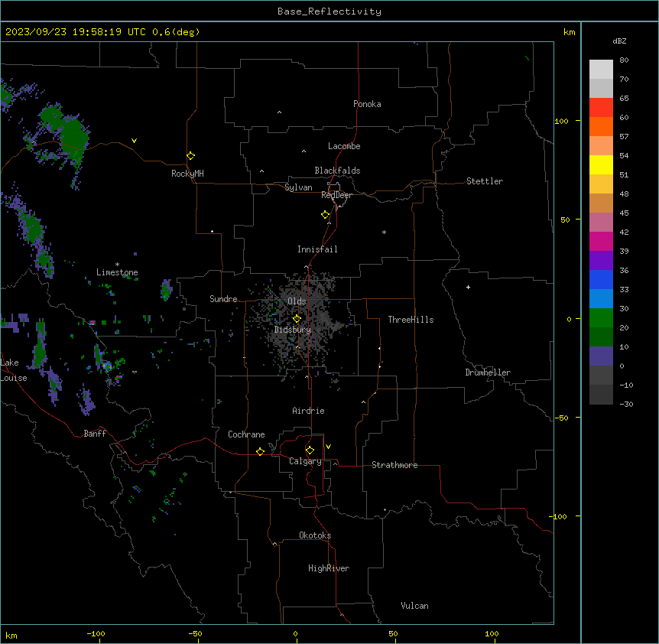
Task: Click the Innisfail label
Action: pyautogui.click(x=317, y=249)
